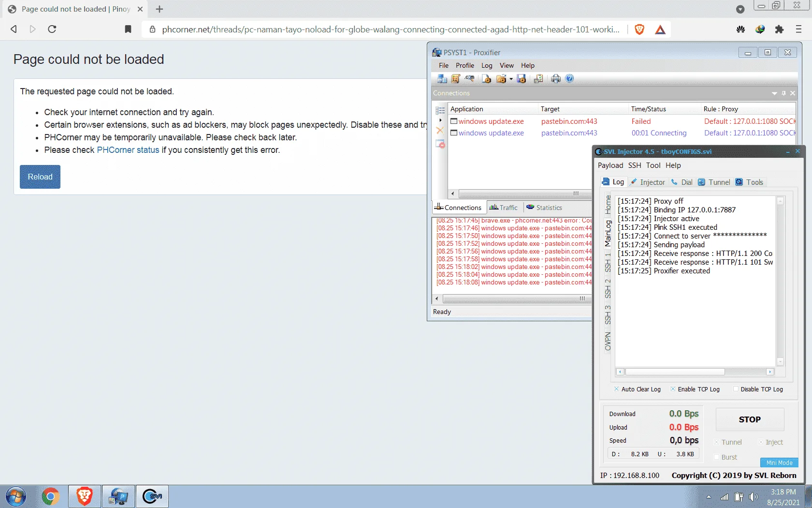Toggle the Inject checkbox in SVL Injector
This screenshot has width=812, height=508.
(761, 442)
